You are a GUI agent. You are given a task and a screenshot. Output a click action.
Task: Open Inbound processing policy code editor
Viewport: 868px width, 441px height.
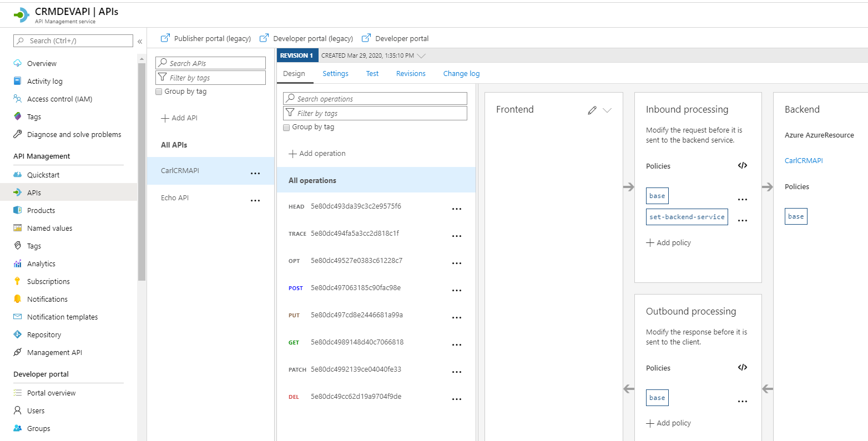(x=743, y=165)
